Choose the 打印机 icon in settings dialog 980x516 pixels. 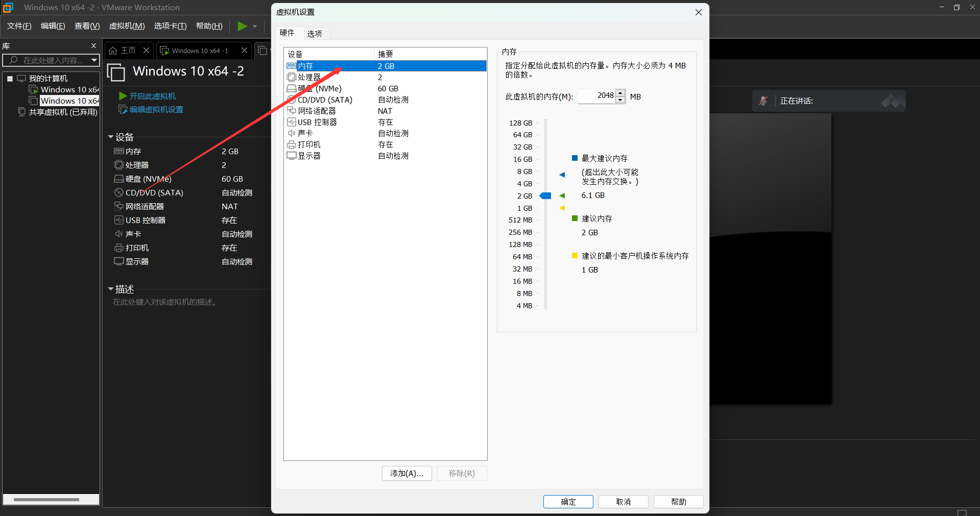click(x=292, y=144)
